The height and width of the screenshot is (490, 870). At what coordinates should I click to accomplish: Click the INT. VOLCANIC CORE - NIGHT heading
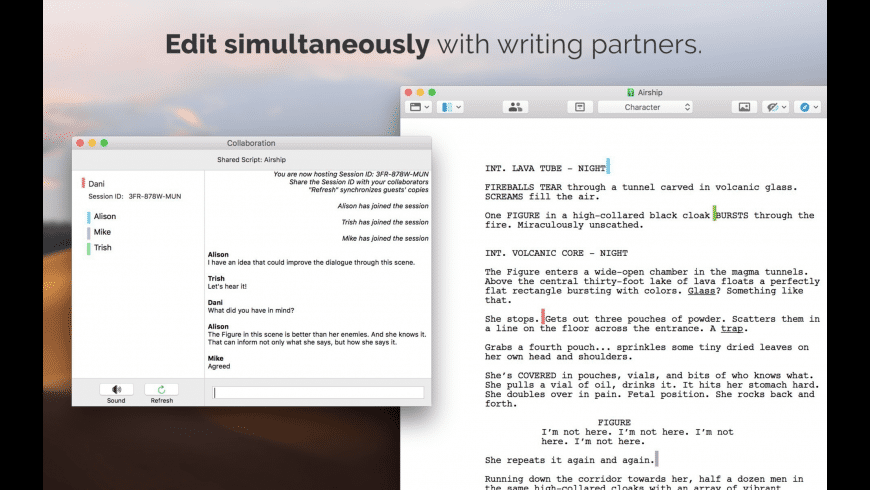click(557, 253)
